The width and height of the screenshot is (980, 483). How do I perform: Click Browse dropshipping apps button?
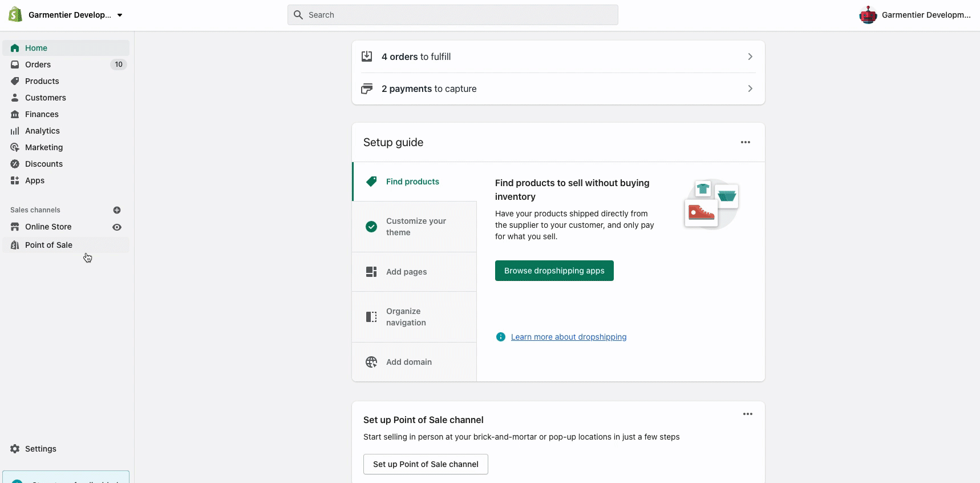click(554, 271)
